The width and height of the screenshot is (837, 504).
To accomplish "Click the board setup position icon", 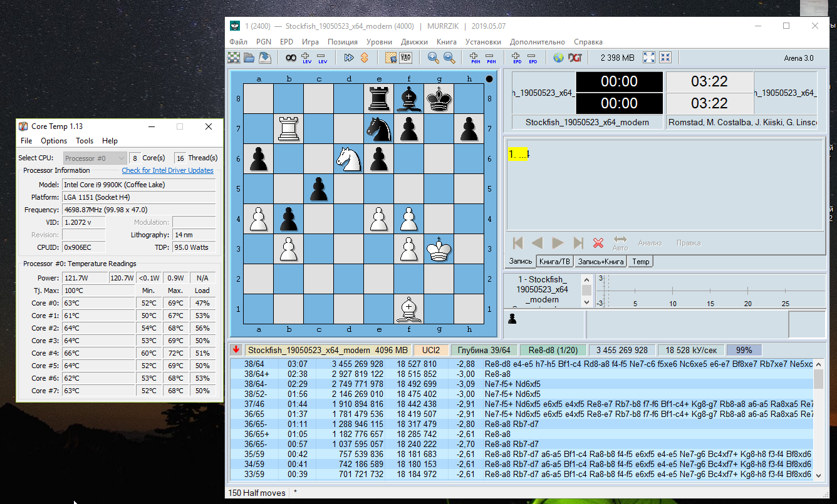I will (391, 58).
